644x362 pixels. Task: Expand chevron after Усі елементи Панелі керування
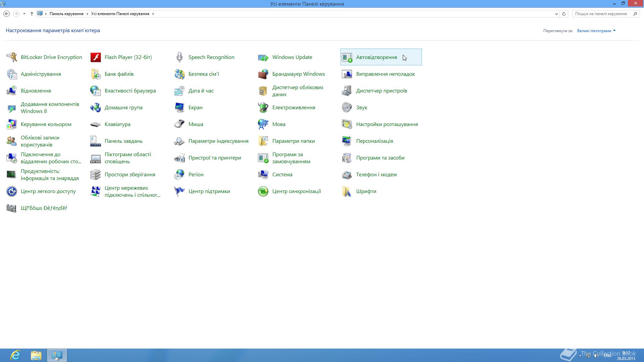point(153,14)
